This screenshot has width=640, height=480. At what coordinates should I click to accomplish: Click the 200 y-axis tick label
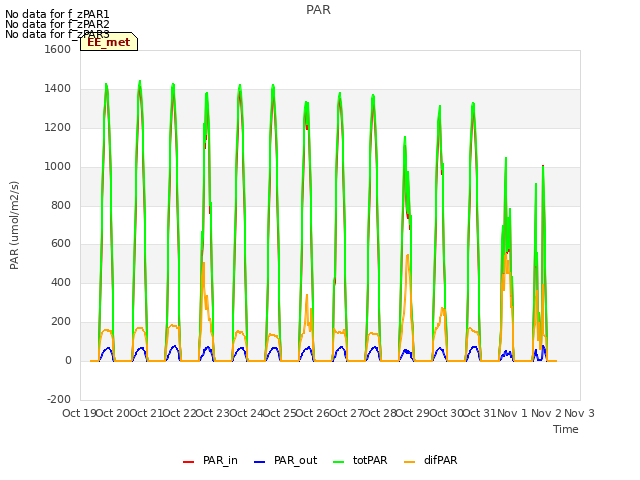click(x=61, y=322)
